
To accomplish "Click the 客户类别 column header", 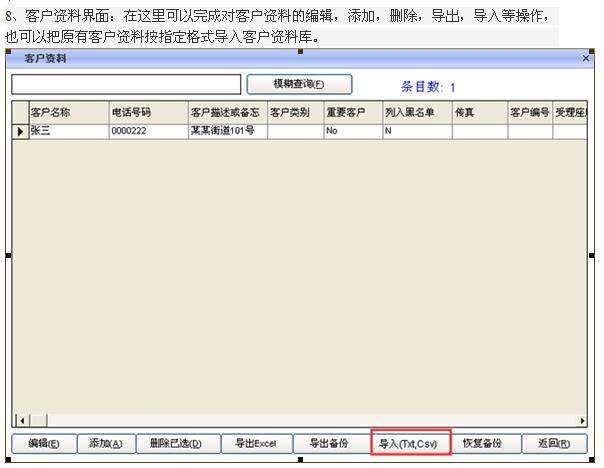I will tap(295, 112).
